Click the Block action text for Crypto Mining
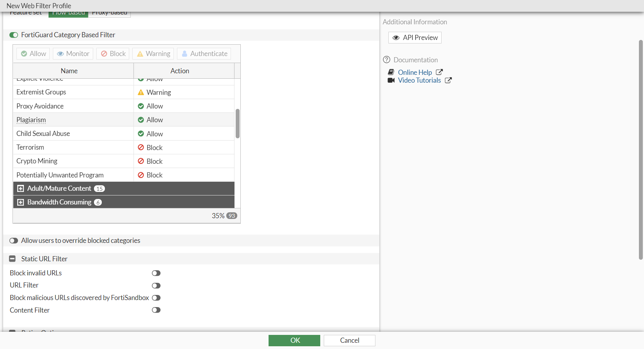 (155, 161)
